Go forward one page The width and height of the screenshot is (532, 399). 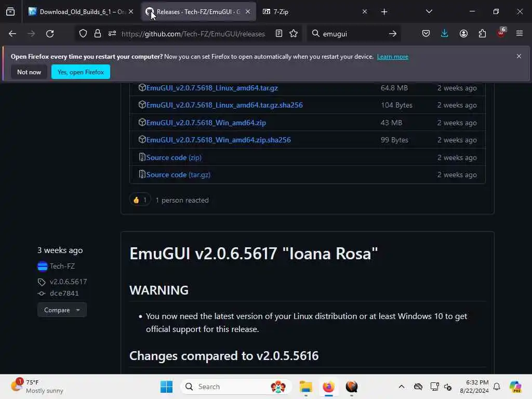point(31,34)
